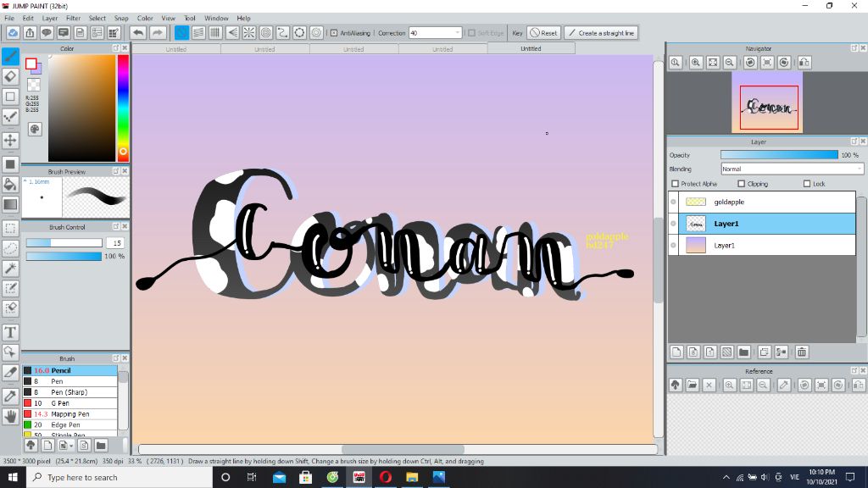The image size is (868, 488).
Task: Add a new layer folder
Action: (744, 352)
